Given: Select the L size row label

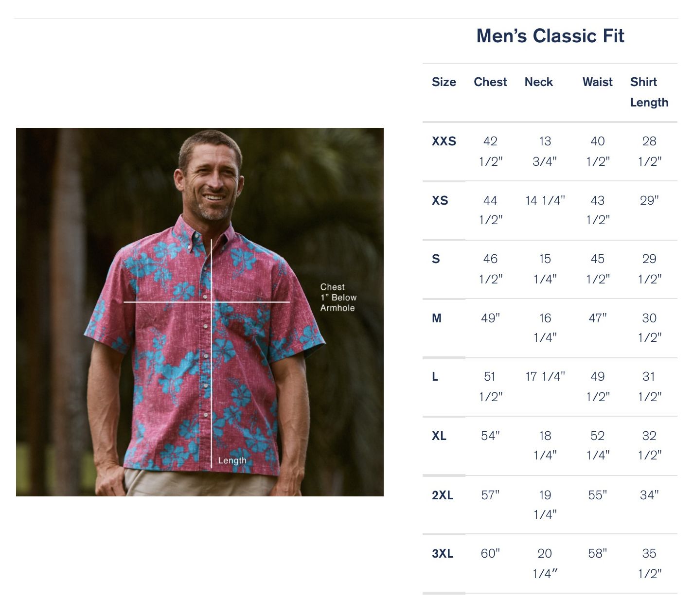Looking at the screenshot, I should (x=435, y=377).
